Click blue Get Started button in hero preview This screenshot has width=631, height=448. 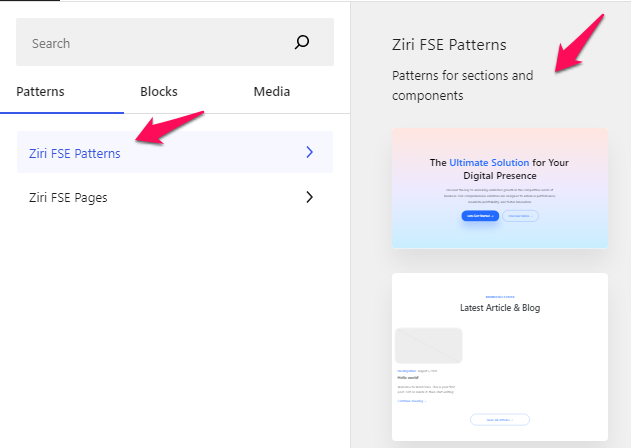(x=480, y=216)
